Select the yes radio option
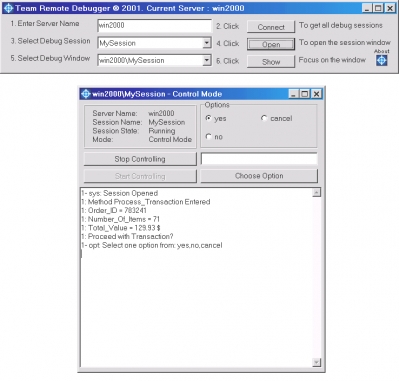Image resolution: width=400 pixels, height=381 pixels. [x=209, y=118]
